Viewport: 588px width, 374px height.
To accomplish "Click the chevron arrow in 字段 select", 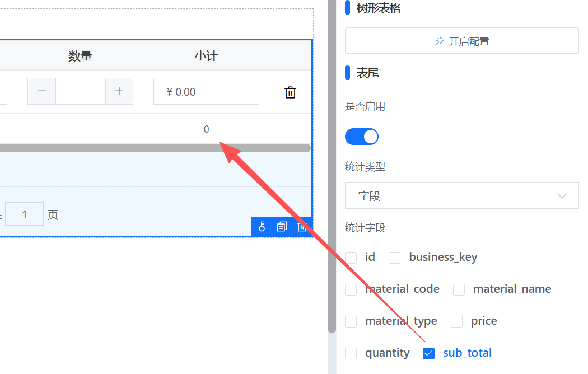I will pos(562,196).
